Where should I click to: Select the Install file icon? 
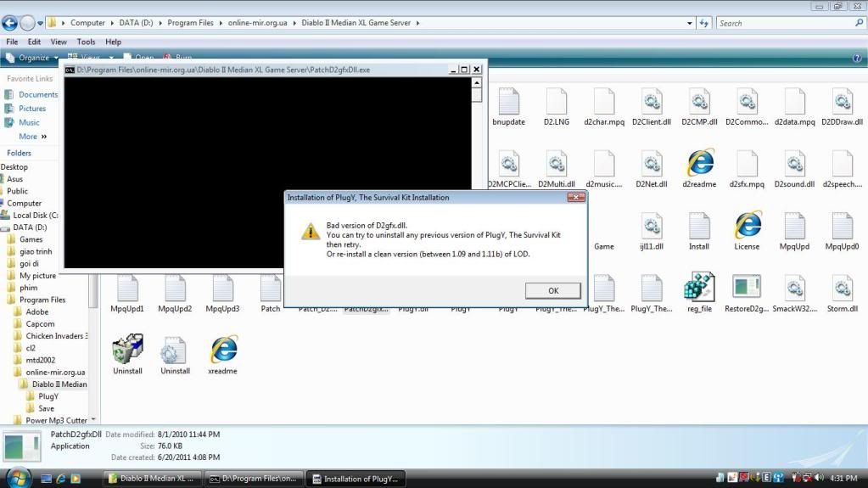coord(699,226)
